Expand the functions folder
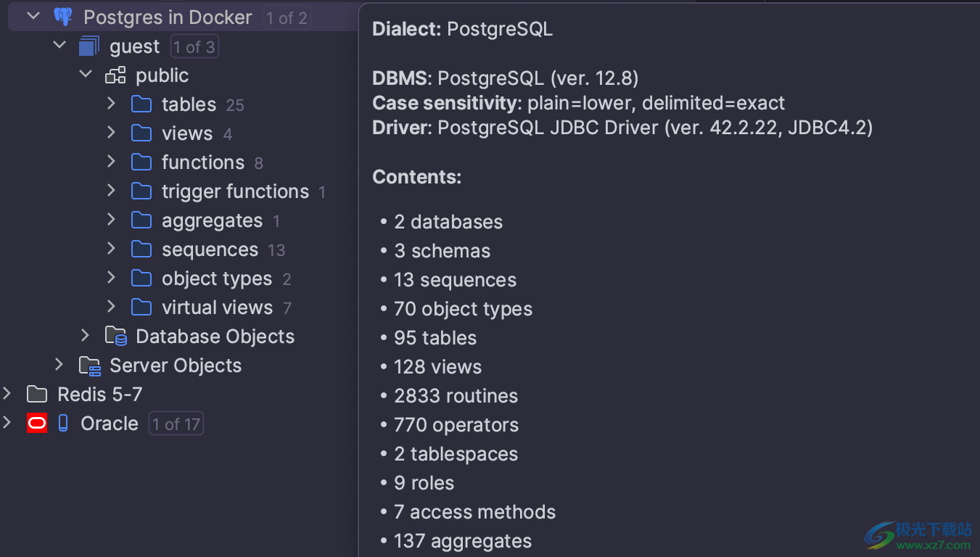 (x=111, y=162)
